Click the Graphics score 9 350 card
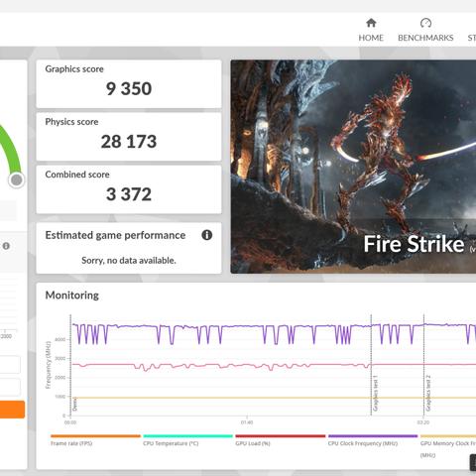 tap(129, 84)
